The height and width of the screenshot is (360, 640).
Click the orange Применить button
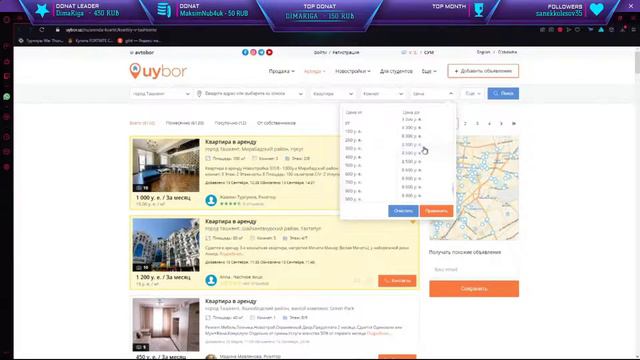[x=436, y=211]
